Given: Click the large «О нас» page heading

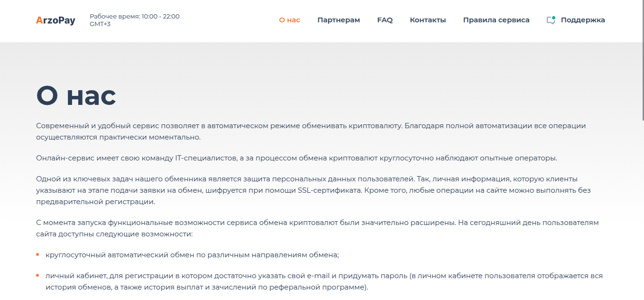Looking at the screenshot, I should click(x=76, y=96).
